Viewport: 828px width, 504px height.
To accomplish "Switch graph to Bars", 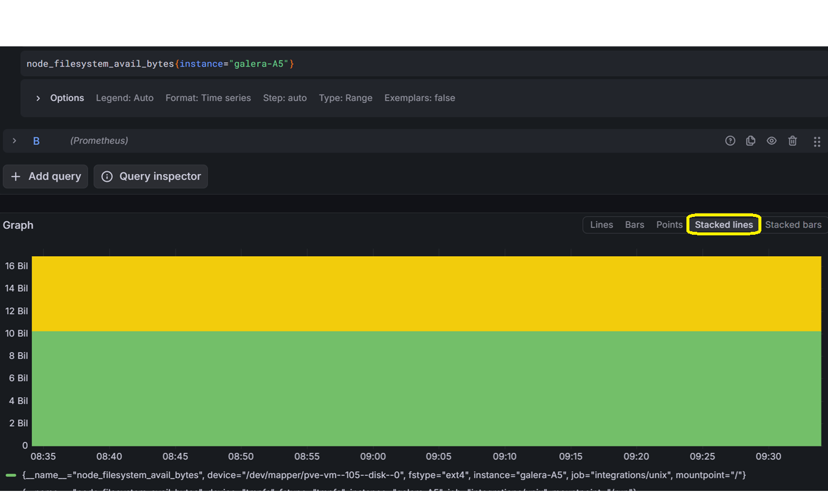I will (x=635, y=225).
